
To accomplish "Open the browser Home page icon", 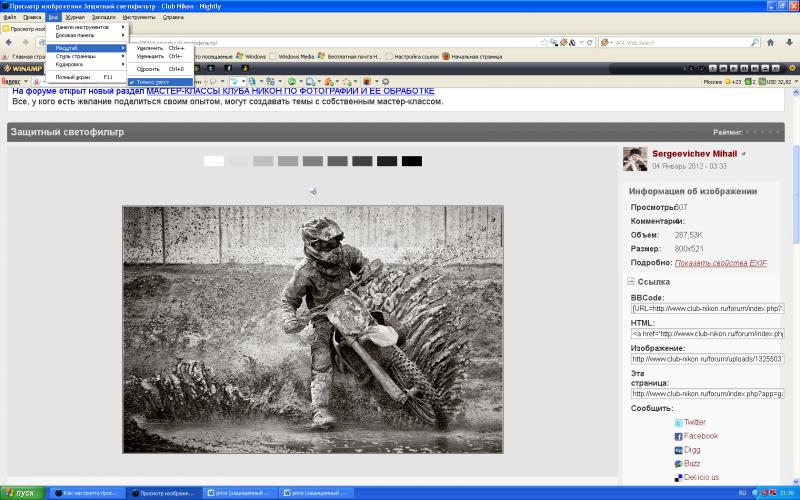I will (770, 42).
